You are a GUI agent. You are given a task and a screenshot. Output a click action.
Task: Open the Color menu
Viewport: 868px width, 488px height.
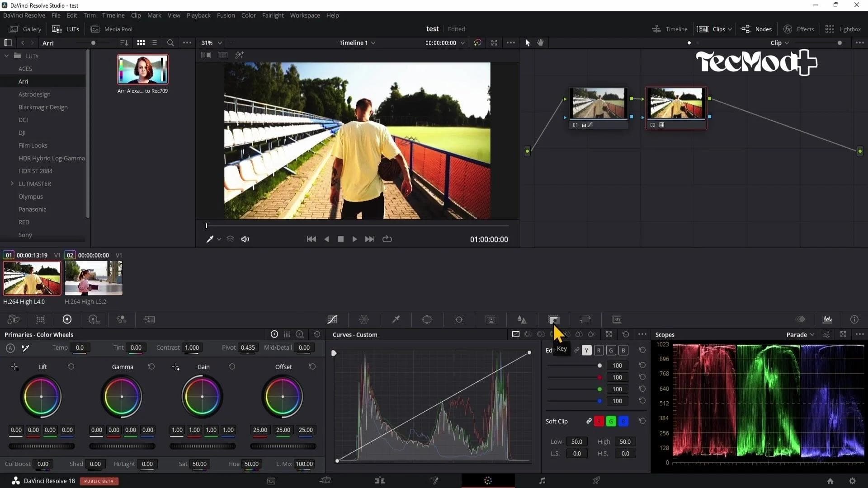(248, 15)
